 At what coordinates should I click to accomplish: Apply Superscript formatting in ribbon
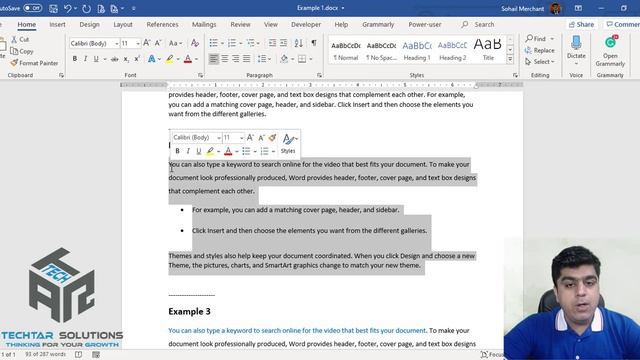pos(137,59)
